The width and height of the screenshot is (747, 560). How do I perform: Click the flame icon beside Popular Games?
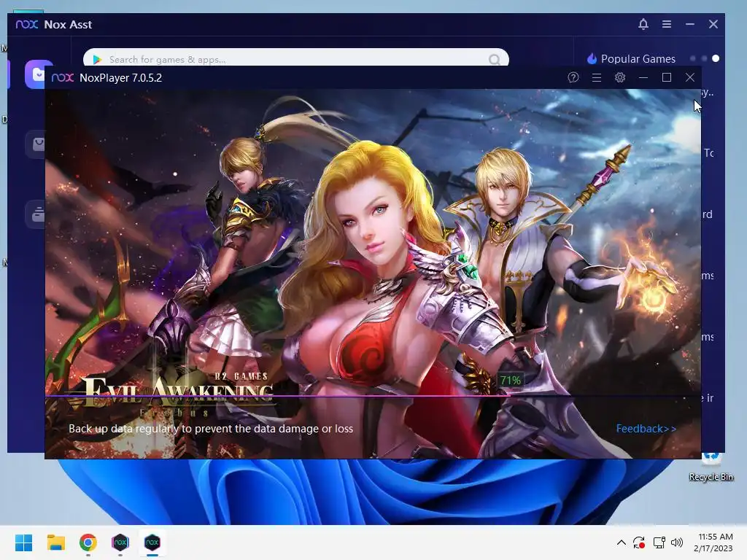coord(592,58)
